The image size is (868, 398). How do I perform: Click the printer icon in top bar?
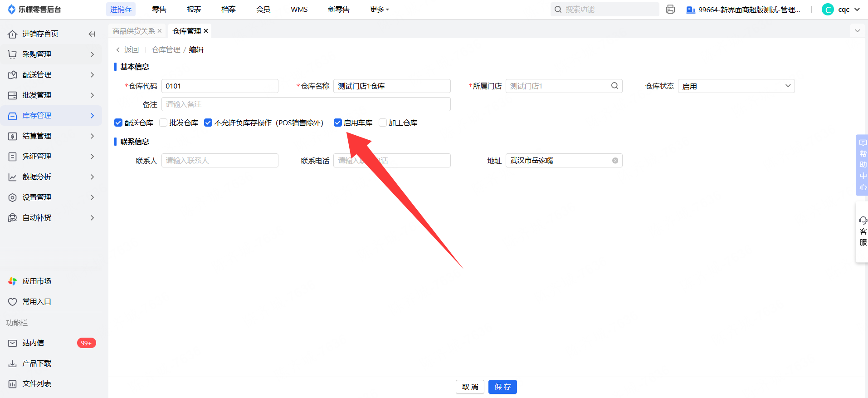point(670,9)
